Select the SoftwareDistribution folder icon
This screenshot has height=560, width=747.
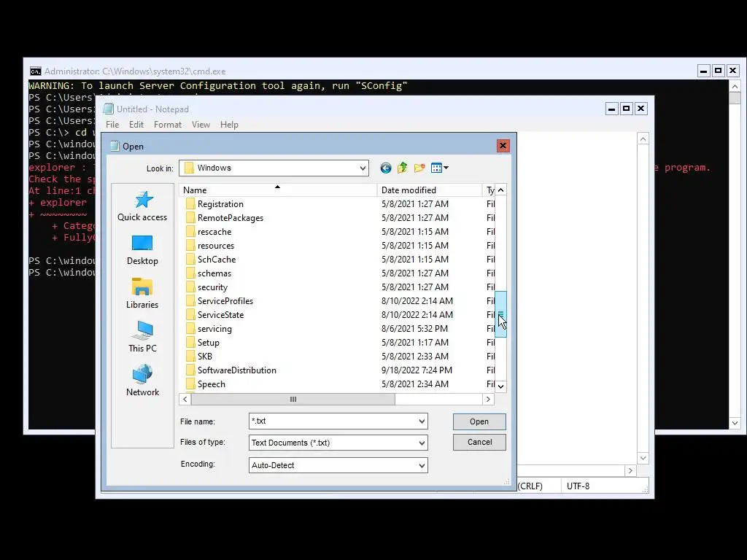pyautogui.click(x=190, y=370)
